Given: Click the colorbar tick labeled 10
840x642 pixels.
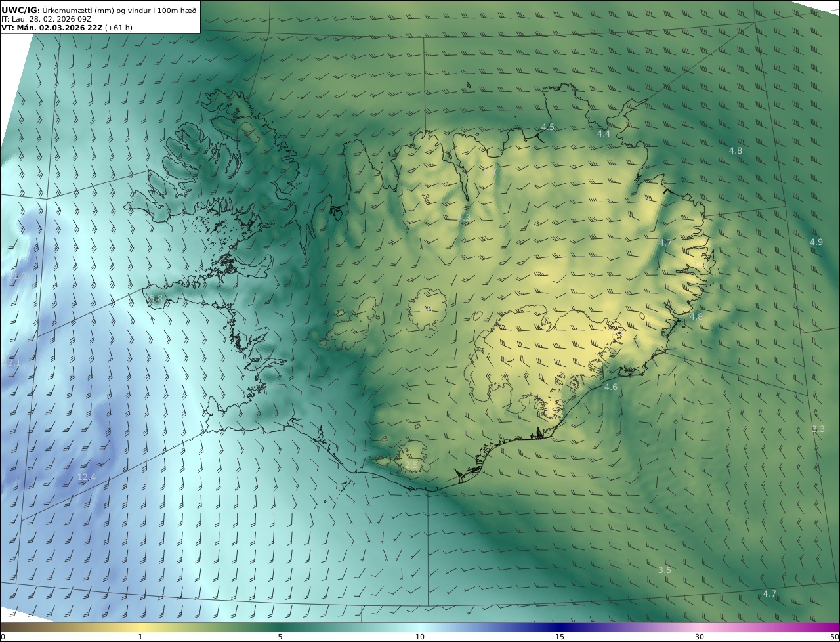Looking at the screenshot, I should click(x=420, y=637).
